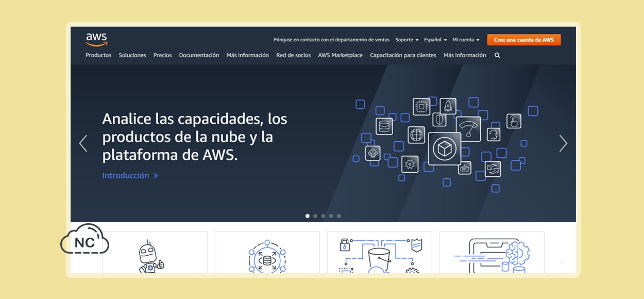Click the database network card illustration
The width and height of the screenshot is (644, 299).
click(267, 256)
